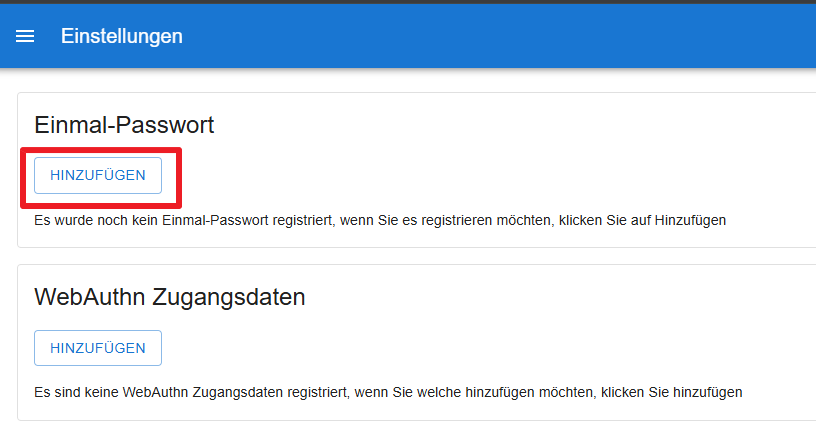816x438 pixels.
Task: Click the dark strip above the header
Action: pos(400,1)
